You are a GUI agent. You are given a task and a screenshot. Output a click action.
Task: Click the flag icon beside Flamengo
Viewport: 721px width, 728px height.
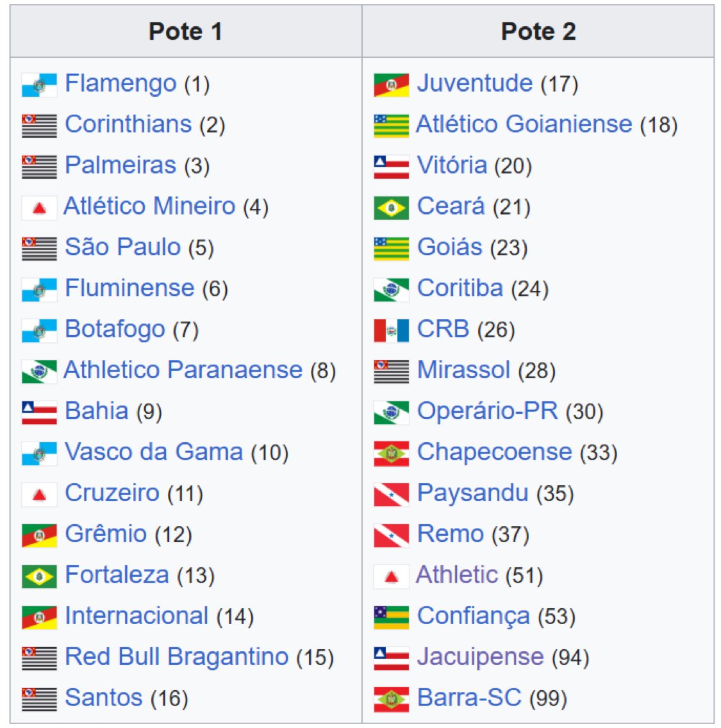(x=39, y=85)
